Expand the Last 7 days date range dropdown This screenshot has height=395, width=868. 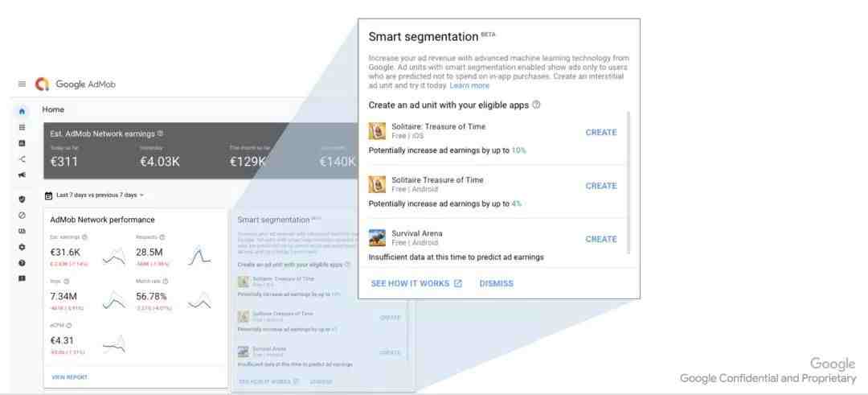tap(94, 195)
